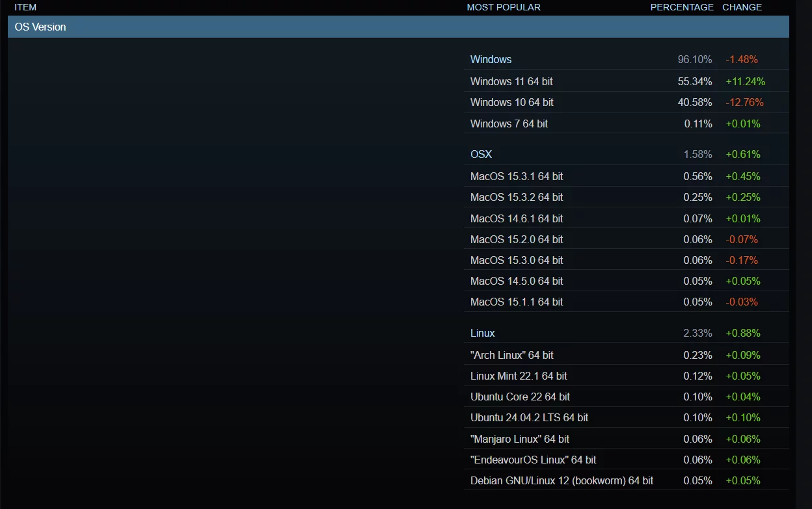Select the "EndeavourOS Linux" 64 bit row
Screen dimensions: 812x509
[x=627, y=460]
